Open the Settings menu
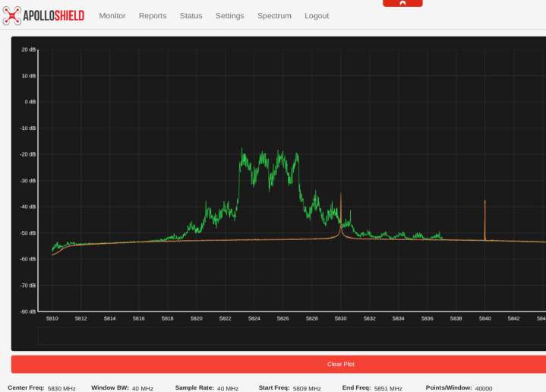This screenshot has width=546, height=392. click(x=229, y=16)
